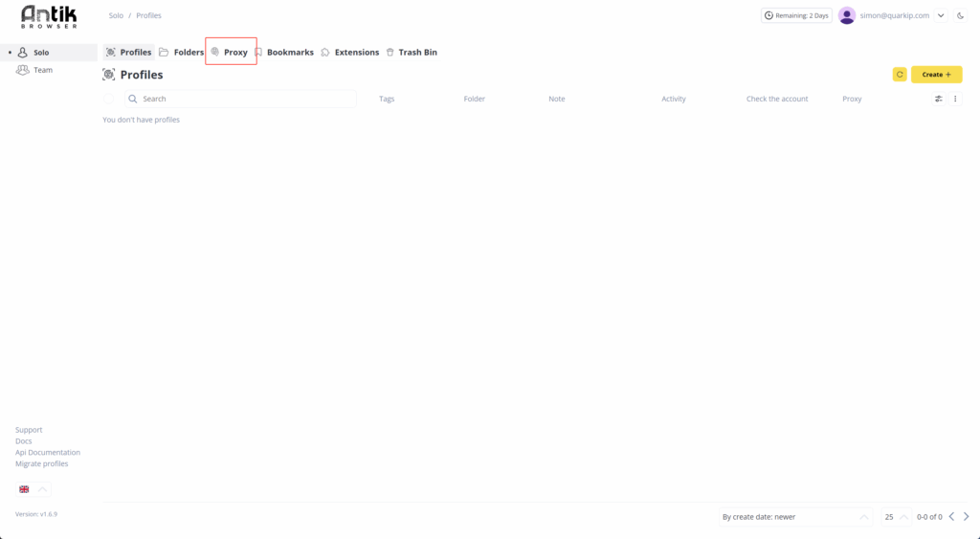Open the Docs link
980x539 pixels.
(x=24, y=440)
